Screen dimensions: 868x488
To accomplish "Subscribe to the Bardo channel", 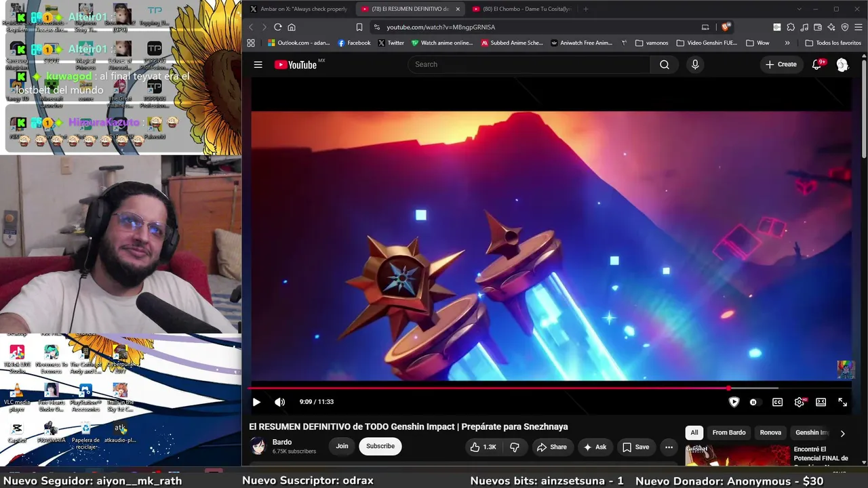I will tap(380, 446).
